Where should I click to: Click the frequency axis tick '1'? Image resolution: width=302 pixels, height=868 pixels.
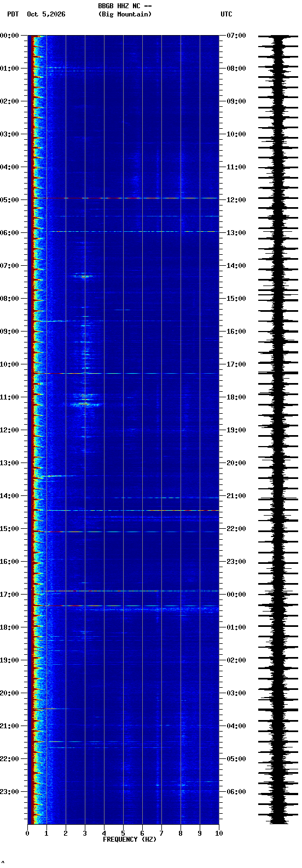(x=47, y=833)
